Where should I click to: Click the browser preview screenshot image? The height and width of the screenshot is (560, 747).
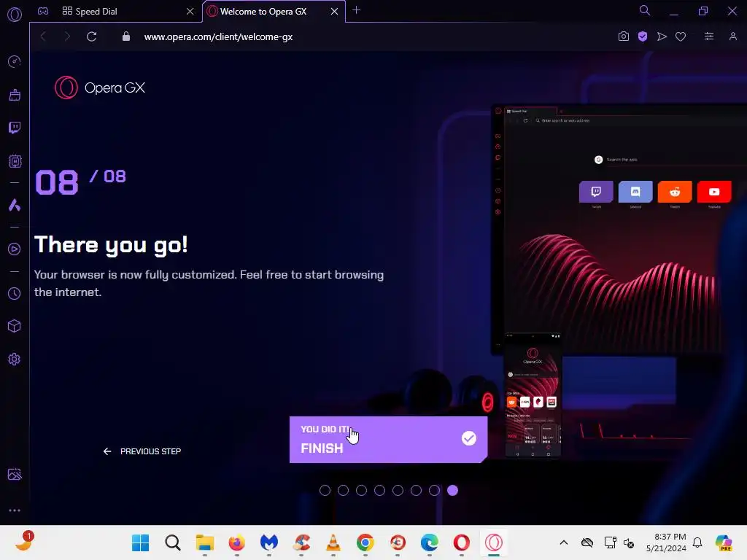coord(619,228)
